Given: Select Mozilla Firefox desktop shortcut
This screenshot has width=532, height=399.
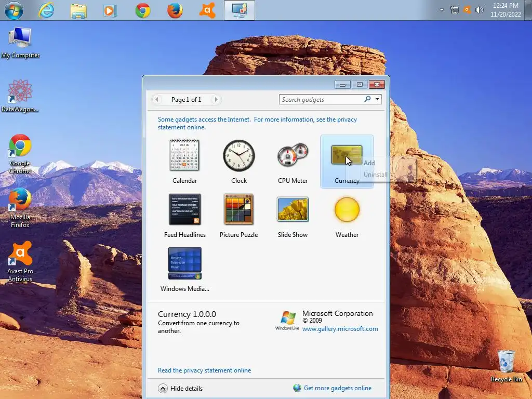Looking at the screenshot, I should coord(20,208).
